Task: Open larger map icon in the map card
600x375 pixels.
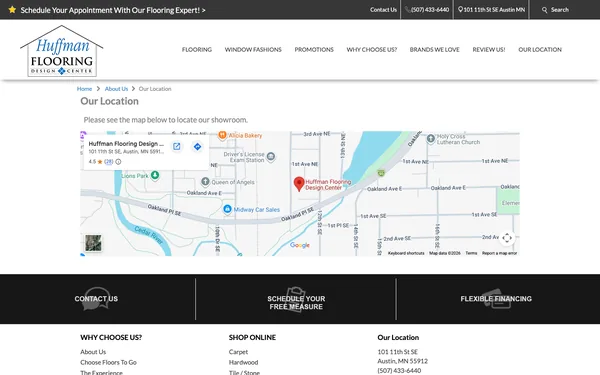Action: 176,147
